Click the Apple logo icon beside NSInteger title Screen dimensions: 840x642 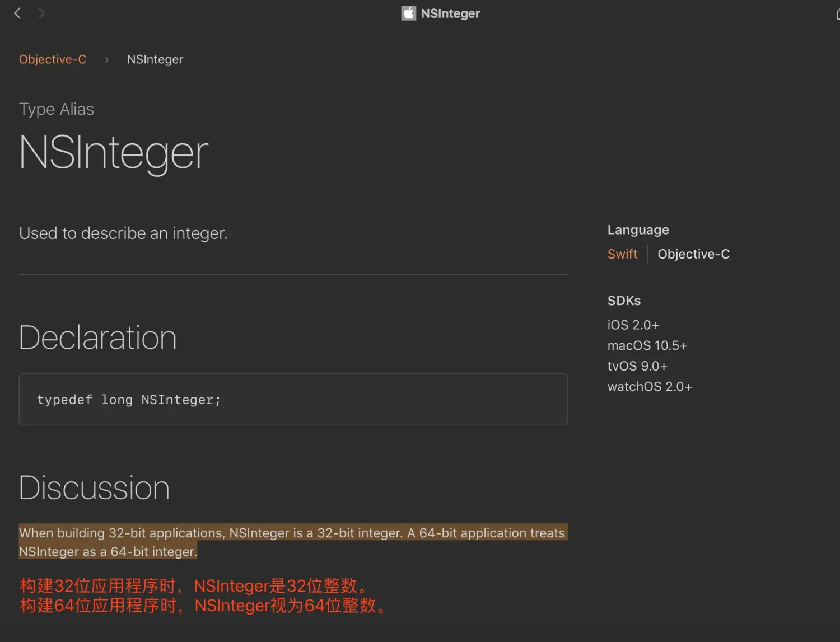pos(409,13)
